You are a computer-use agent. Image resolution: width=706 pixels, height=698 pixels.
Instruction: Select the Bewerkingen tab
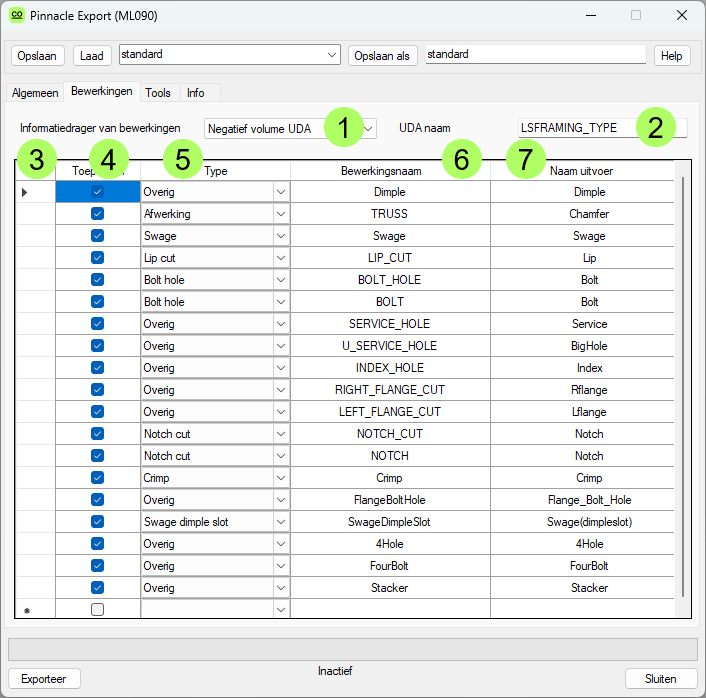(102, 91)
